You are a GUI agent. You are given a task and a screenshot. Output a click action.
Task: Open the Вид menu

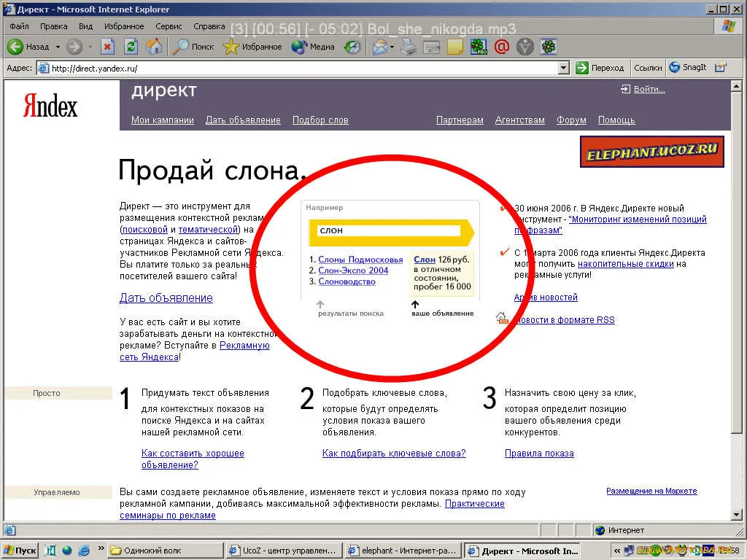click(86, 26)
